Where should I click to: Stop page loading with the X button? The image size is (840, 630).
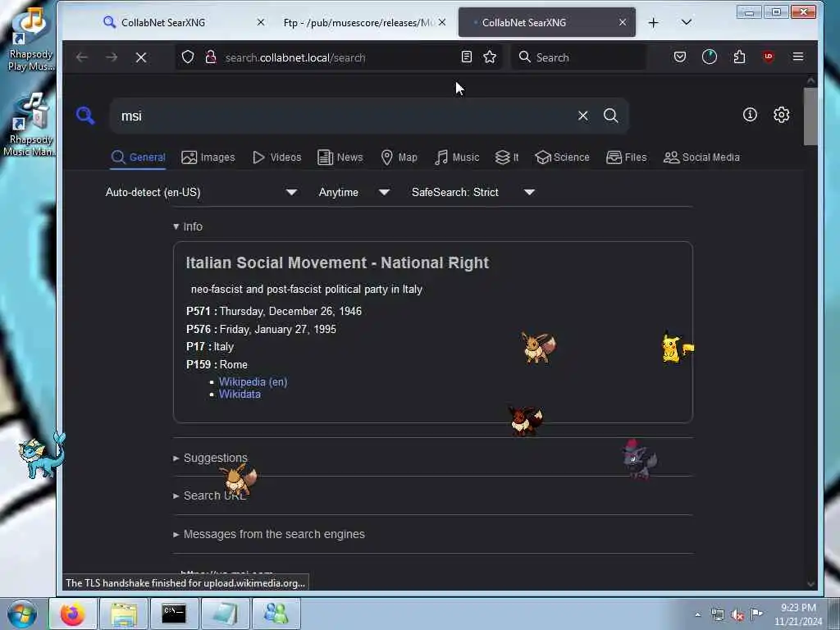coord(141,57)
